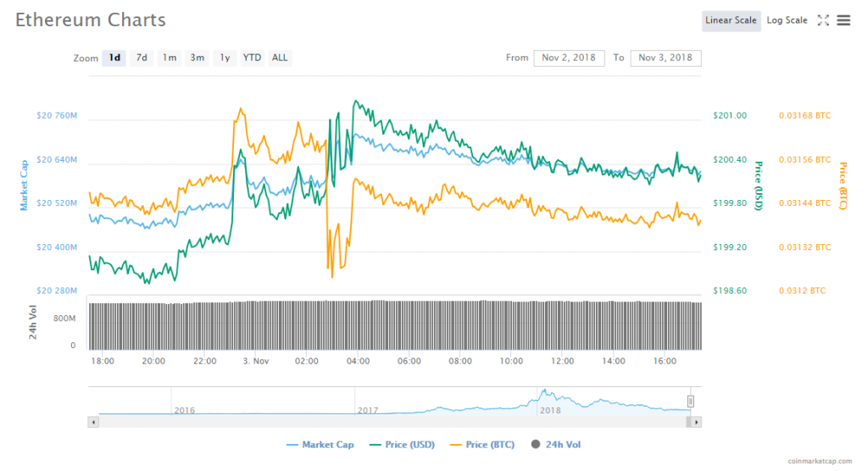Zoom chart to 3m range

tap(197, 58)
